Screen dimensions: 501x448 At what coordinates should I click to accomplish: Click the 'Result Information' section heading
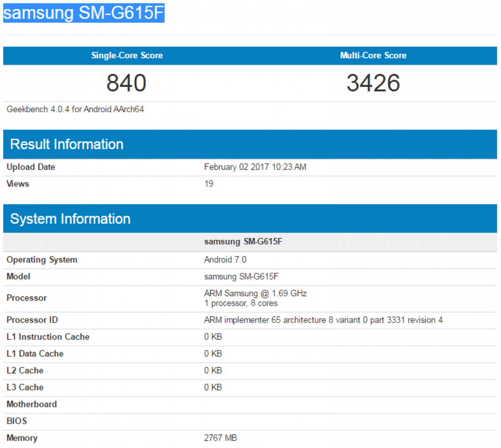[67, 144]
